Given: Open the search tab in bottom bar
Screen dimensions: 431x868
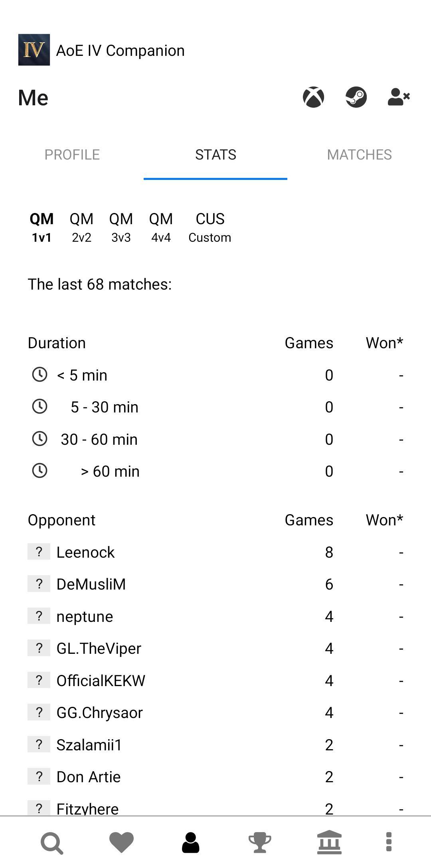Looking at the screenshot, I should [x=52, y=843].
